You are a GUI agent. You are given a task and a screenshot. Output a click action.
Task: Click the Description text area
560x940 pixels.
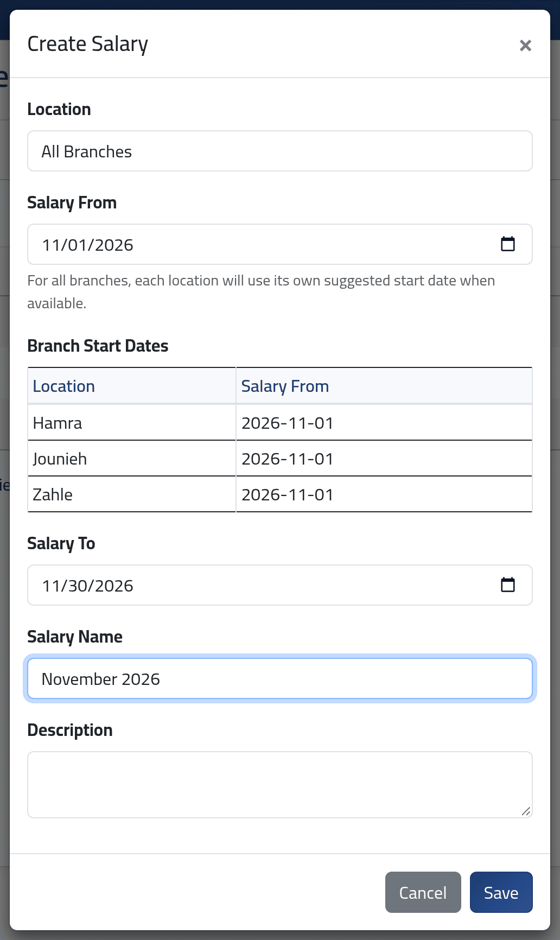point(280,785)
